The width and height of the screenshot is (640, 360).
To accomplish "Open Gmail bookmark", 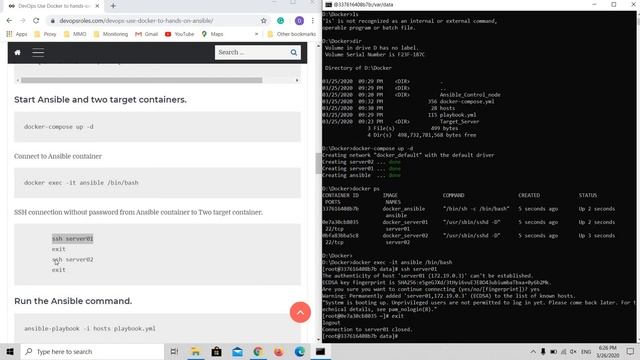I will tap(147, 34).
